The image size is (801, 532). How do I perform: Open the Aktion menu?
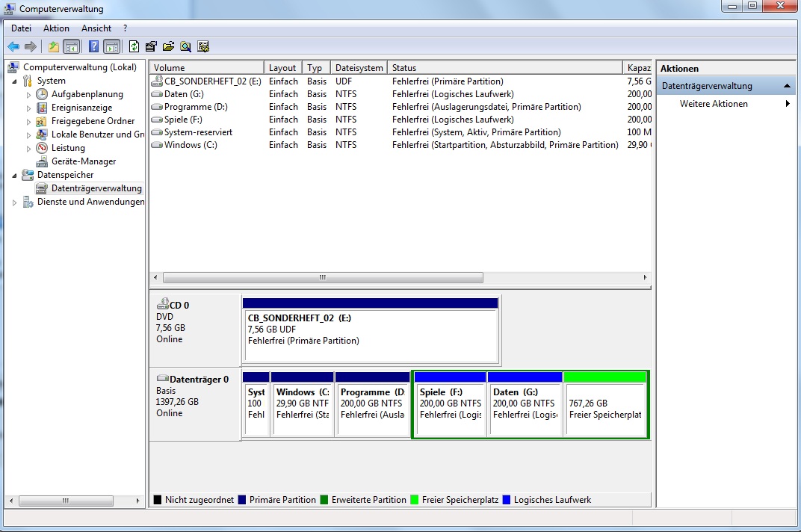point(56,28)
